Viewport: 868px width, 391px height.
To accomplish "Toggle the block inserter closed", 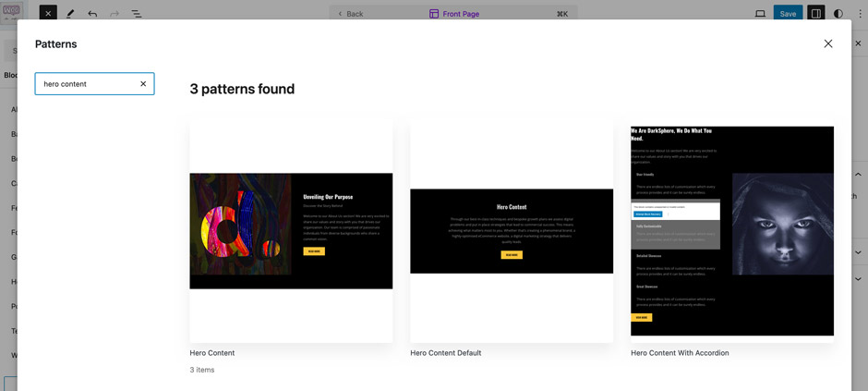I will point(48,14).
